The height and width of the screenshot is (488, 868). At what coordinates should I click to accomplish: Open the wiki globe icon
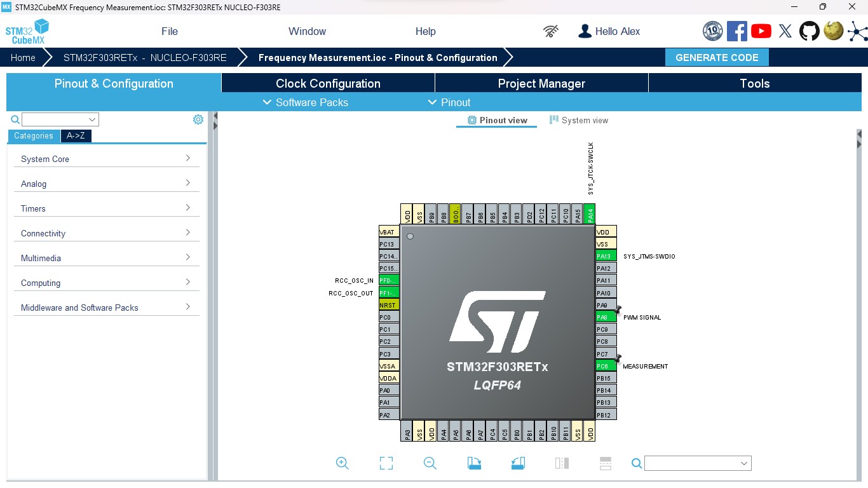[834, 31]
